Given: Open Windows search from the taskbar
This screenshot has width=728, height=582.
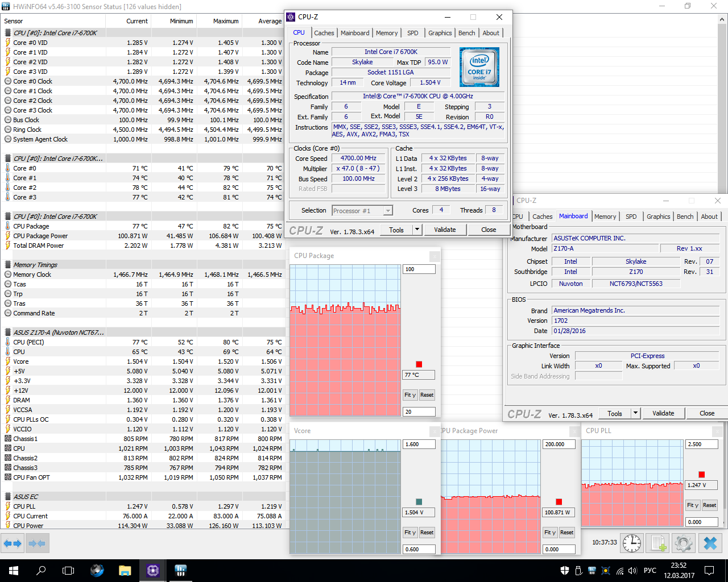Looking at the screenshot, I should pos(41,571).
